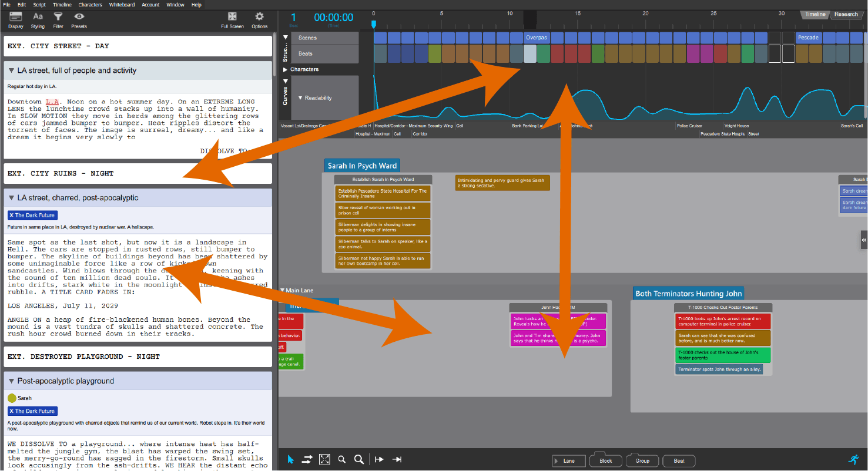Open the Characters menu
Image resolution: width=868 pixels, height=471 pixels.
pos(90,5)
